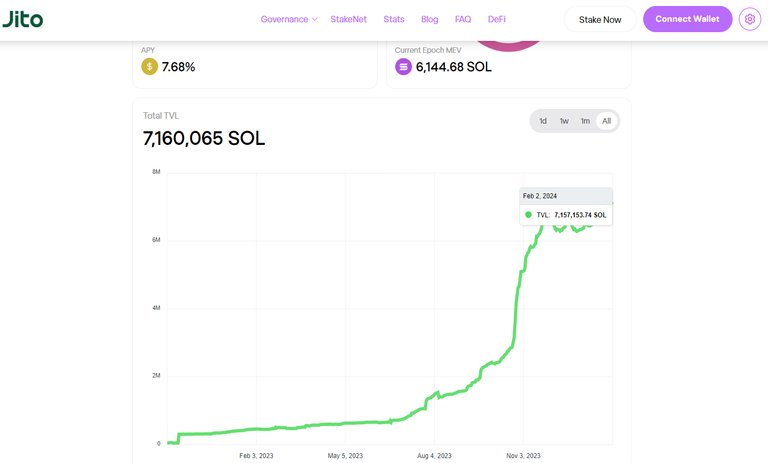Click the Current Epoch MEV label

click(x=428, y=50)
